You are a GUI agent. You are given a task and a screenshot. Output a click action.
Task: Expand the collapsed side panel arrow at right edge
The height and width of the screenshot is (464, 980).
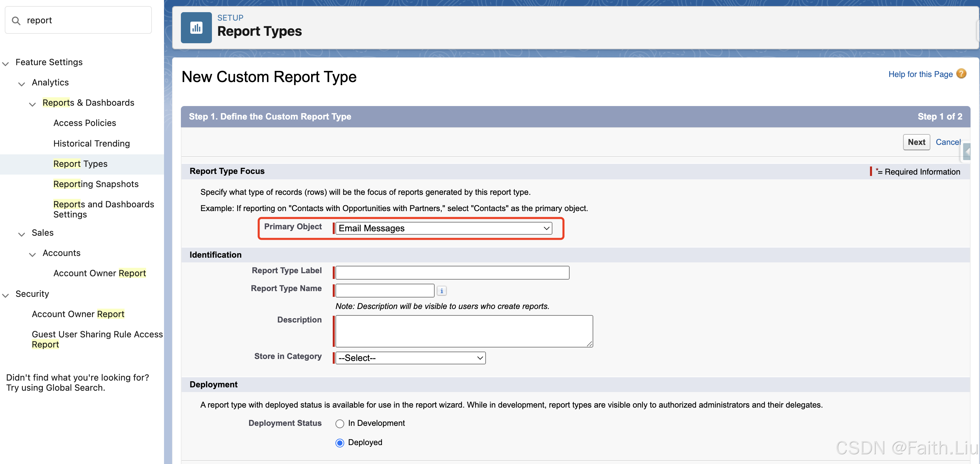point(967,152)
